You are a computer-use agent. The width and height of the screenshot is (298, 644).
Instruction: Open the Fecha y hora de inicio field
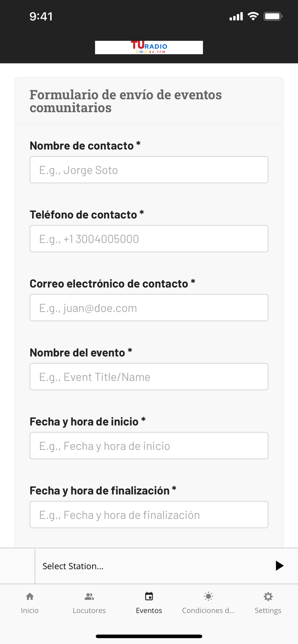coord(149,446)
